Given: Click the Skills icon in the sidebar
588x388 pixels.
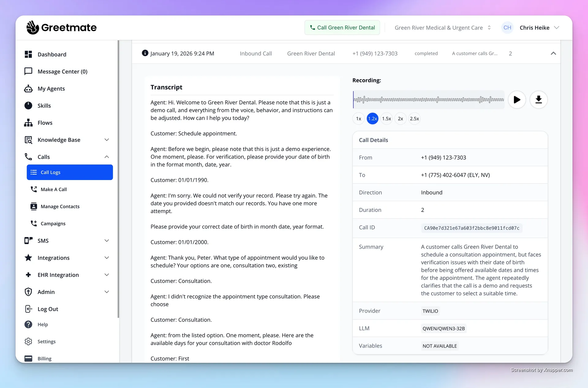Looking at the screenshot, I should pos(28,105).
